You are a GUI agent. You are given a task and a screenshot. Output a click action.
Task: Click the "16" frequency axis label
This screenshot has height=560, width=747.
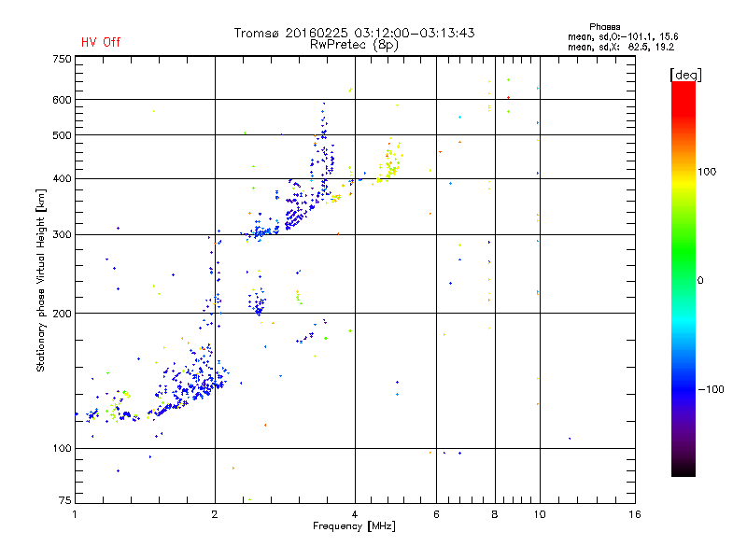pyautogui.click(x=635, y=514)
